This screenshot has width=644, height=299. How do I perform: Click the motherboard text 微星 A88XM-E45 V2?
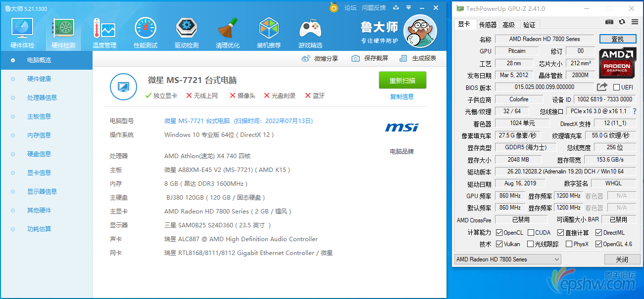click(x=227, y=170)
